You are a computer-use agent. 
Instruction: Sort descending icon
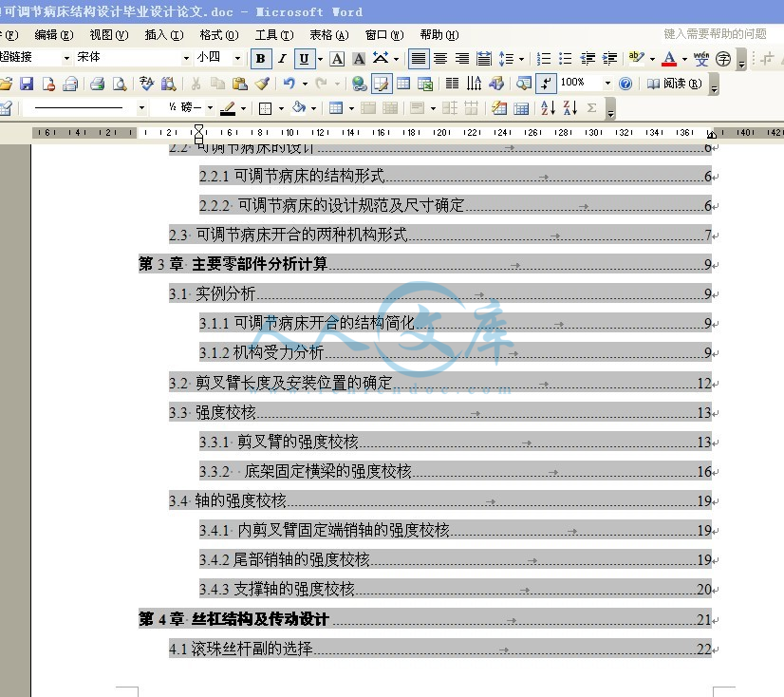pos(569,108)
